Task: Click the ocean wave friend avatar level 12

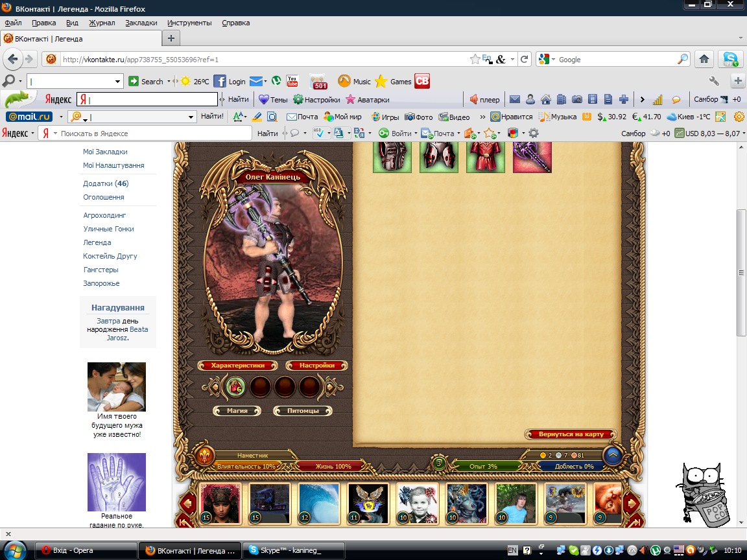Action: pos(319,504)
